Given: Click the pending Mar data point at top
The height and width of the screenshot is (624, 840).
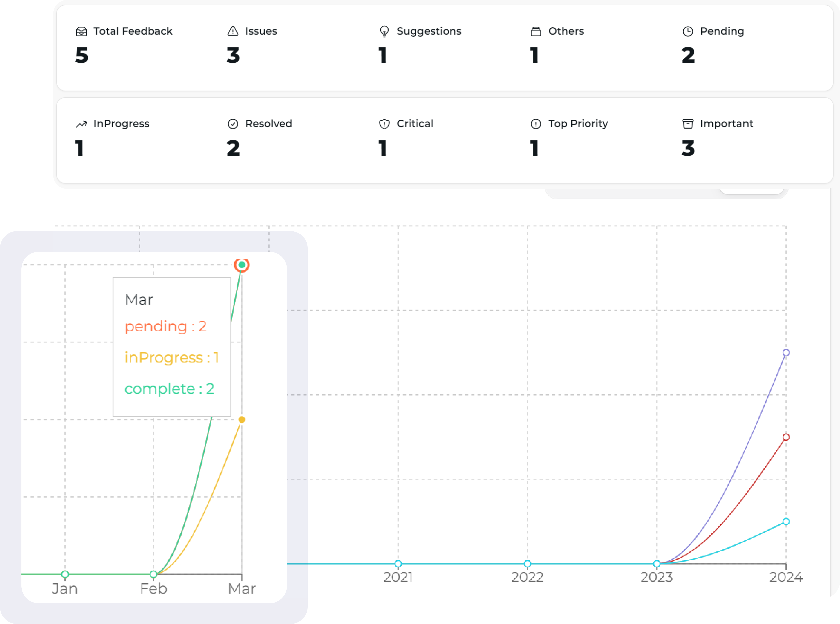Looking at the screenshot, I should click(242, 265).
